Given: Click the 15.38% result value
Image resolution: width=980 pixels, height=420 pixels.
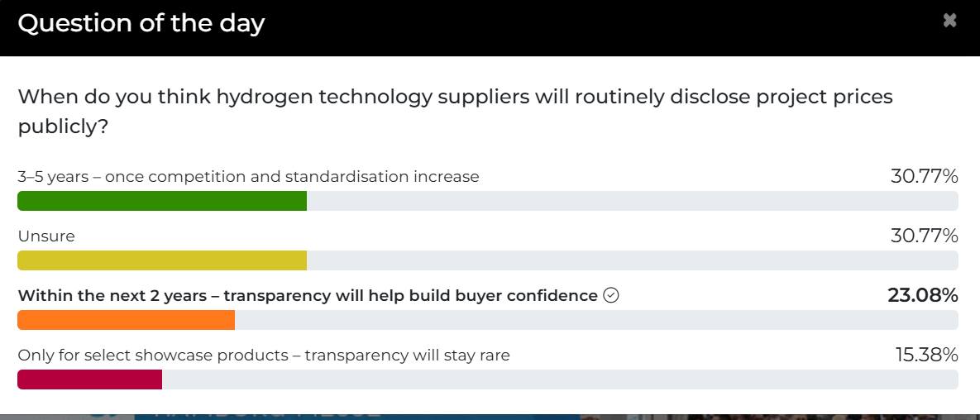Looking at the screenshot, I should (926, 355).
